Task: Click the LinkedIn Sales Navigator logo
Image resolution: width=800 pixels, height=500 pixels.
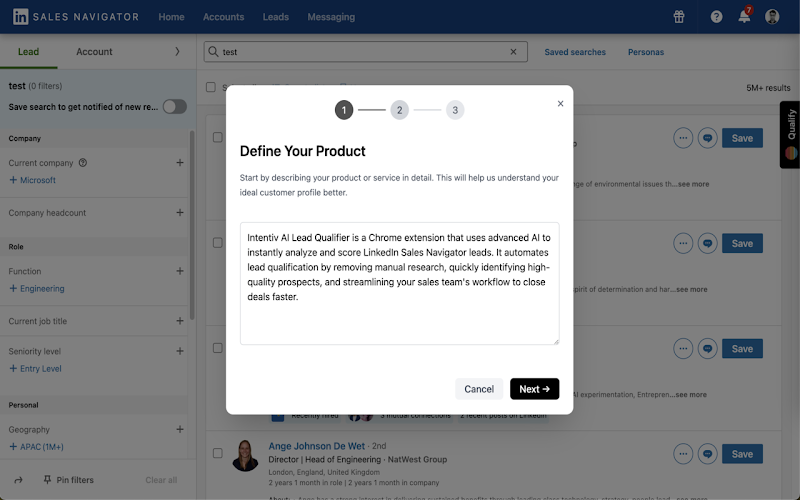Action: 76,17
